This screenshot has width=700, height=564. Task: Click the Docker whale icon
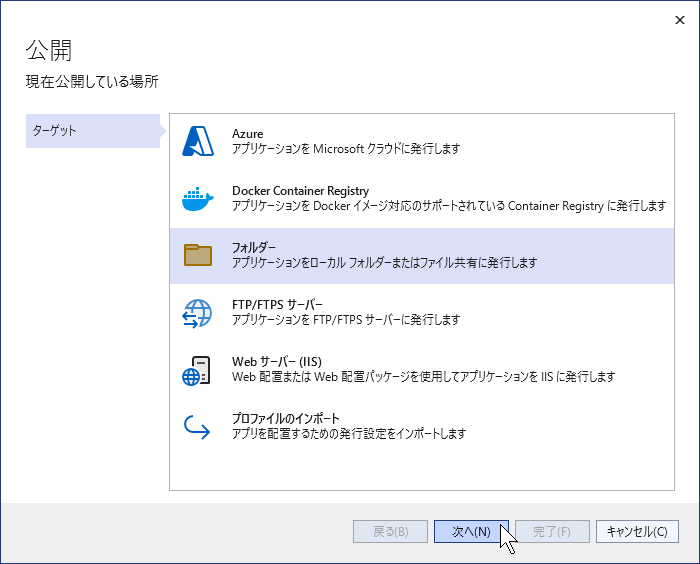click(198, 199)
